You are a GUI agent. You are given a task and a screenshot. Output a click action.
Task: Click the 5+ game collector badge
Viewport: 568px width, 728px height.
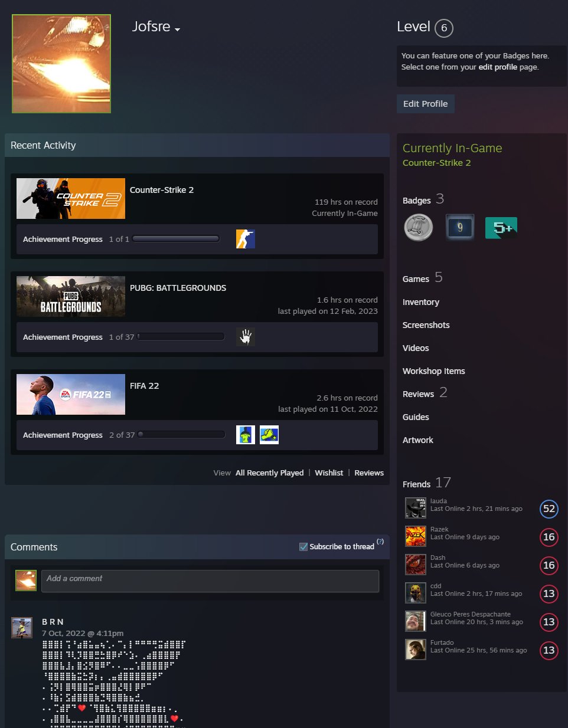(x=501, y=228)
